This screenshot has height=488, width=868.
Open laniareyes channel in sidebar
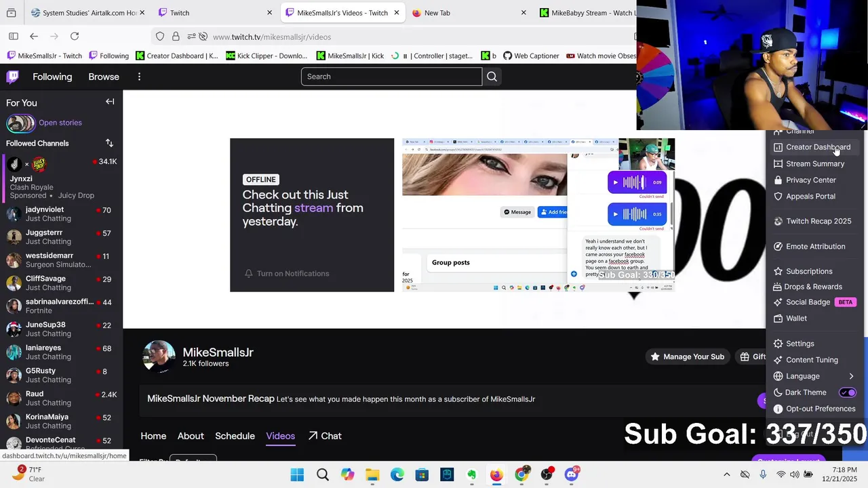[x=61, y=352]
